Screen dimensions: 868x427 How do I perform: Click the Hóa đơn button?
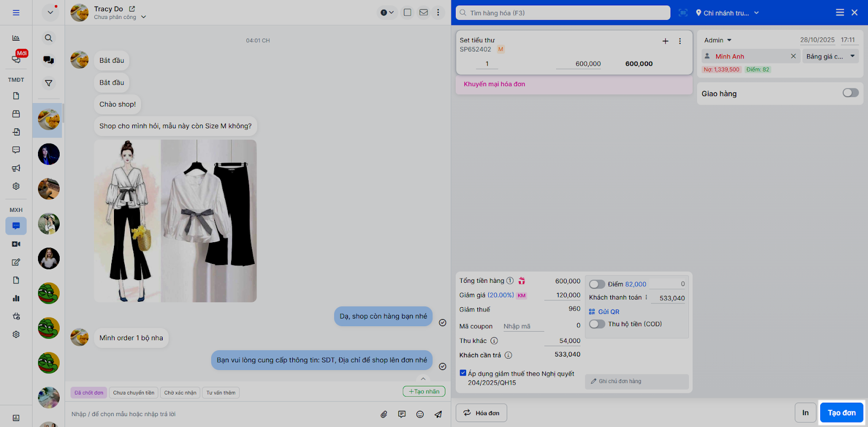coord(481,413)
